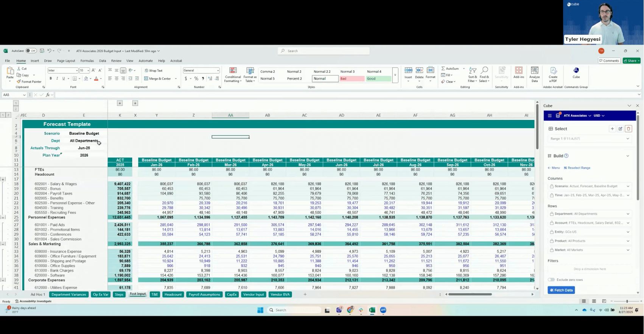
Task: Click the Windows Start button
Action: click(x=260, y=310)
